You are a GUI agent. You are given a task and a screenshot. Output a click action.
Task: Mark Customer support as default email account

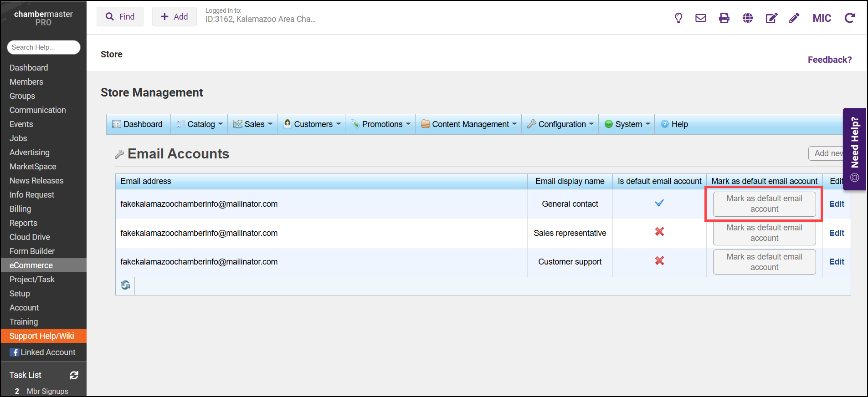coord(764,262)
